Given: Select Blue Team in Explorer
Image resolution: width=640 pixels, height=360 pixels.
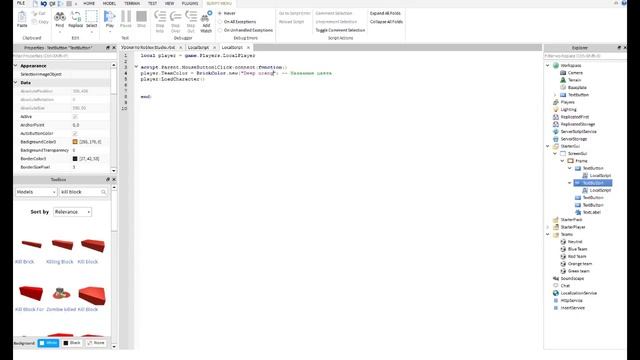Looking at the screenshot, I should (577, 249).
